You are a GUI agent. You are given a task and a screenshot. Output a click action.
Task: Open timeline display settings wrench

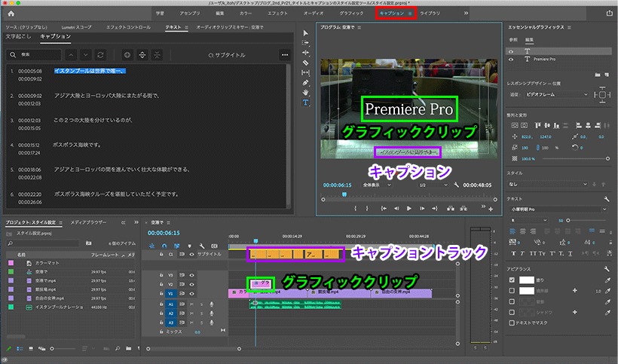click(202, 246)
